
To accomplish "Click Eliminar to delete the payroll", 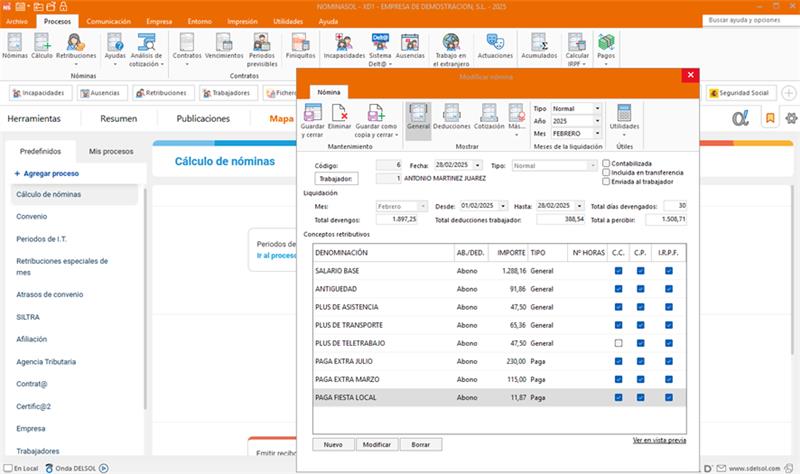I will (340, 114).
